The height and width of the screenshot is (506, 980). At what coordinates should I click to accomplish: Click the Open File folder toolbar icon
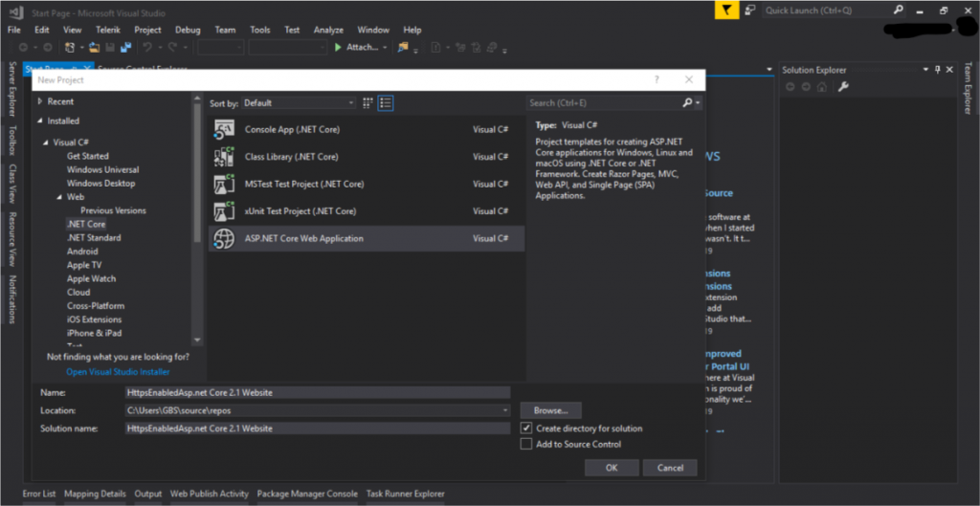pos(95,47)
